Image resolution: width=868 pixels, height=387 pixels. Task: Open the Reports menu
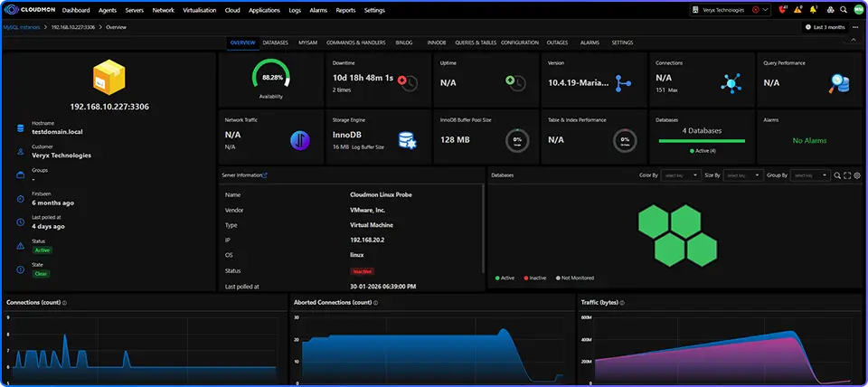tap(345, 10)
